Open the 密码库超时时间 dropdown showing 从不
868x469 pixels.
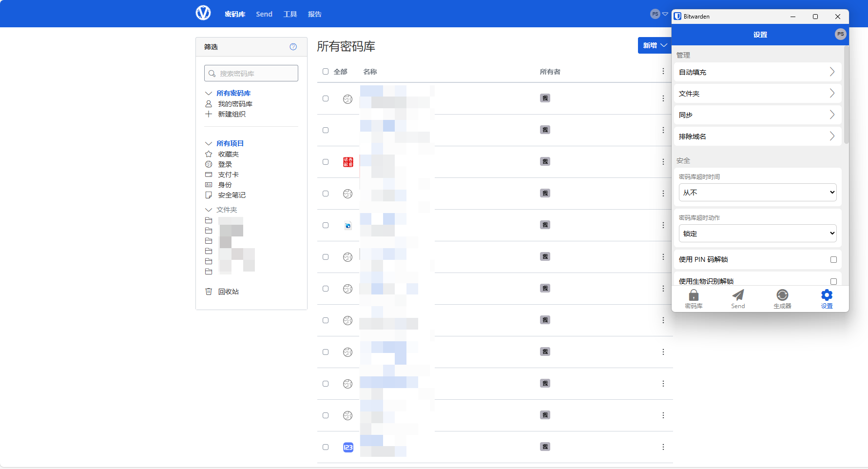[x=757, y=193]
